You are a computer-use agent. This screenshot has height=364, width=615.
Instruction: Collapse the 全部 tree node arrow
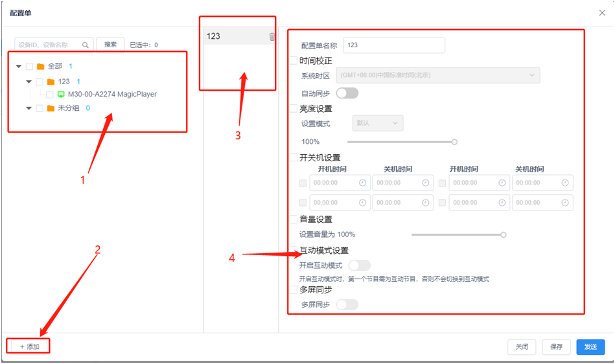[19, 67]
